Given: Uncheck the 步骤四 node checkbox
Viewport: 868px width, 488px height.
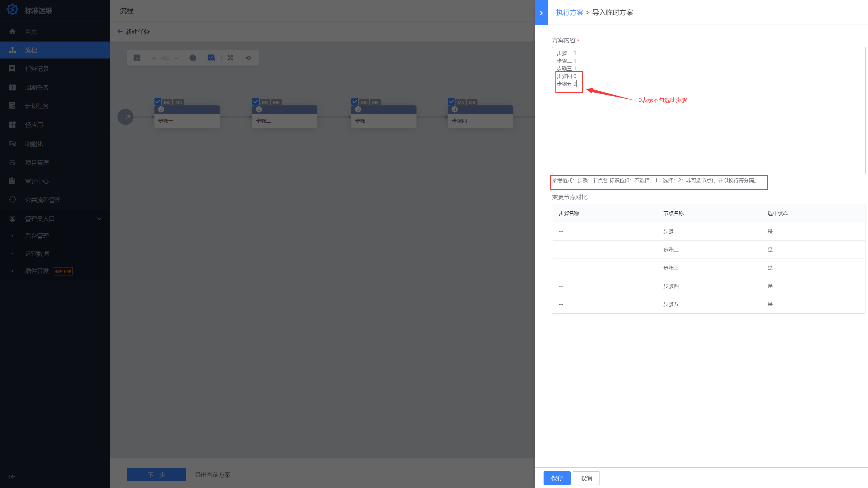Looking at the screenshot, I should [451, 101].
